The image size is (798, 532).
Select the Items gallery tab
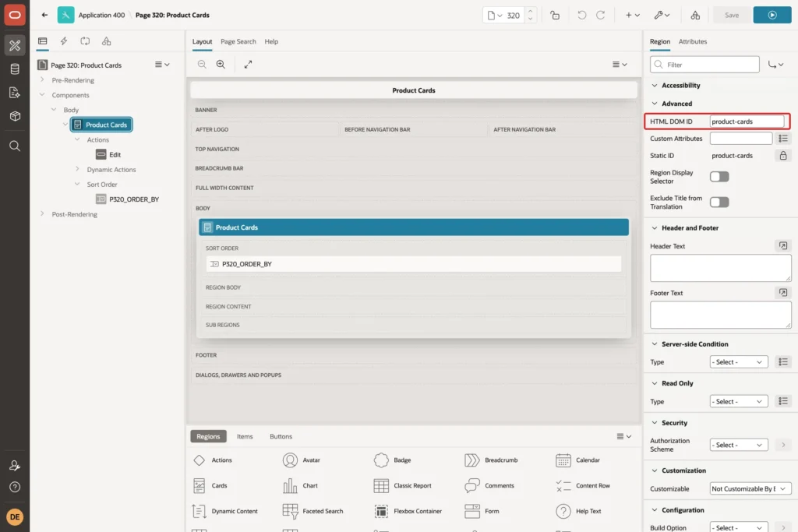click(244, 436)
